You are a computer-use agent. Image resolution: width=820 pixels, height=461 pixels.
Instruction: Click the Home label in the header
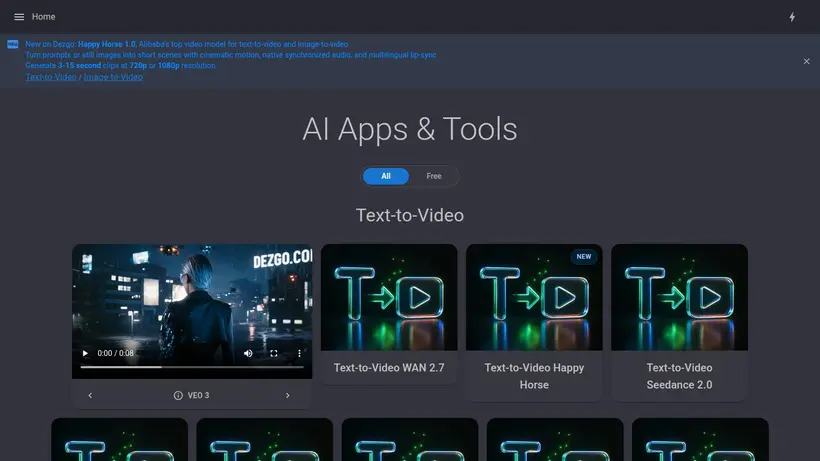43,17
